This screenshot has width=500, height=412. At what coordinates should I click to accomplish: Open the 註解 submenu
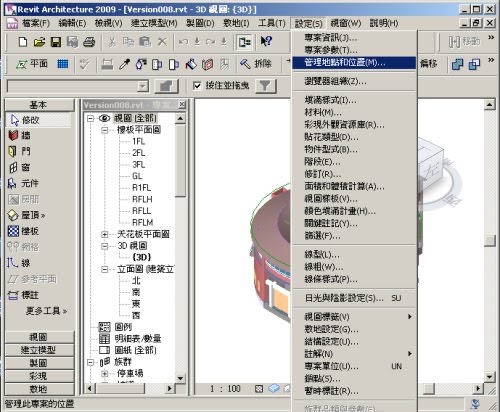pyautogui.click(x=355, y=354)
